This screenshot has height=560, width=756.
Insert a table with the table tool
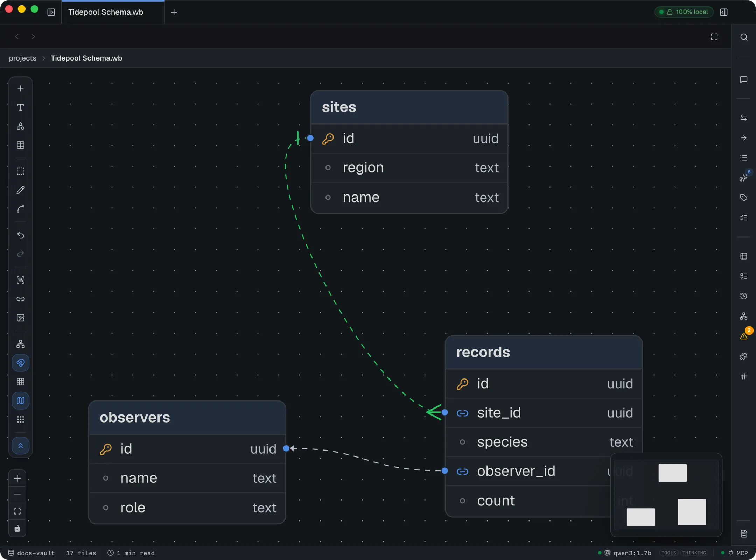[x=21, y=145]
